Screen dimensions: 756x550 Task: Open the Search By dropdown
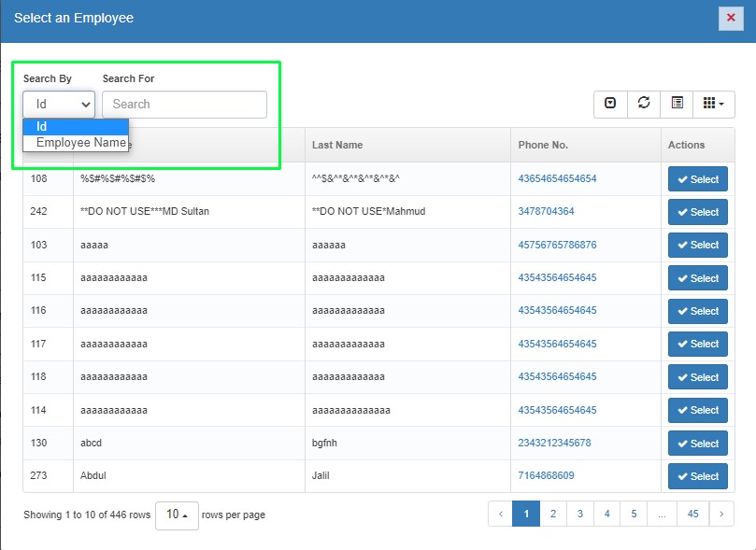click(x=59, y=105)
